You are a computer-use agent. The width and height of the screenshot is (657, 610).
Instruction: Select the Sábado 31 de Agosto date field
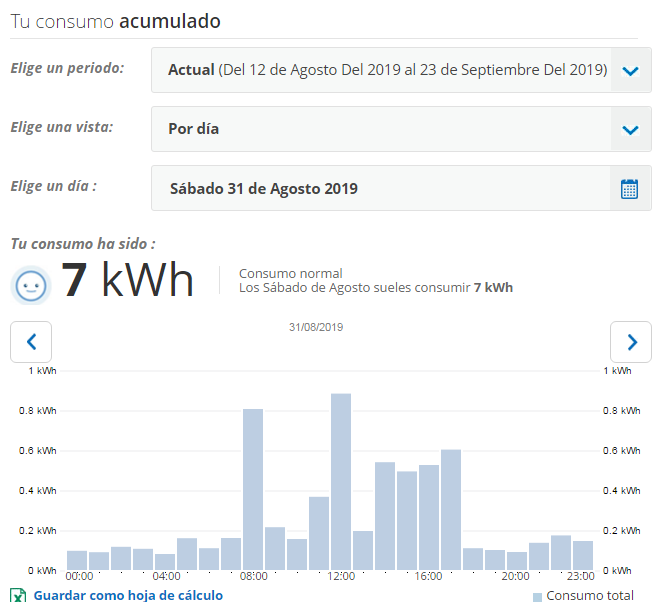coord(401,188)
